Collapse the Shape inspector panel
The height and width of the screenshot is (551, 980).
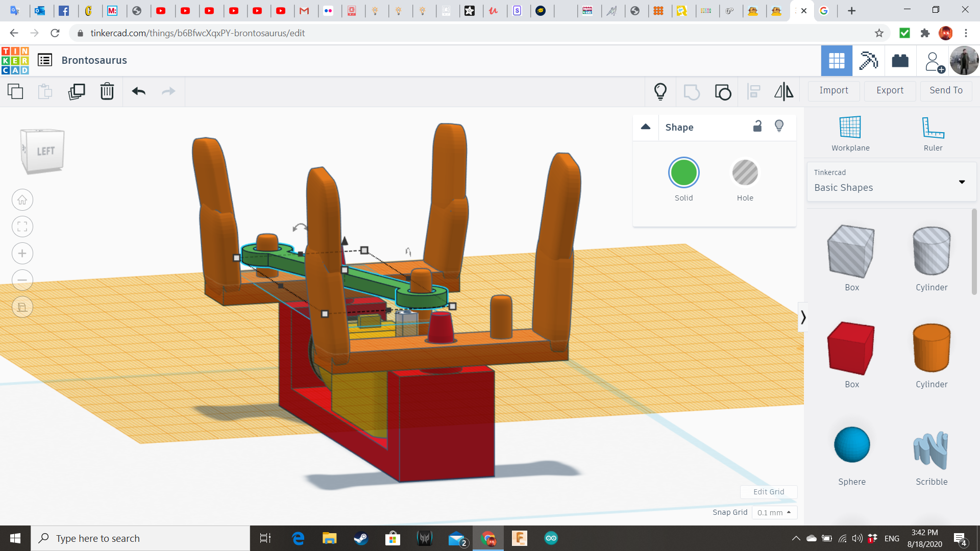point(646,127)
